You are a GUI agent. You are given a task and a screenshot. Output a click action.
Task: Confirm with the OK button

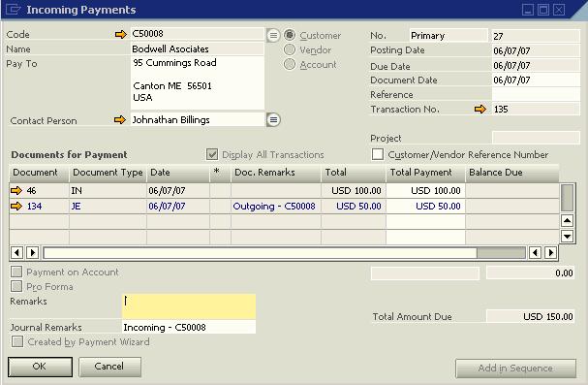(x=40, y=367)
